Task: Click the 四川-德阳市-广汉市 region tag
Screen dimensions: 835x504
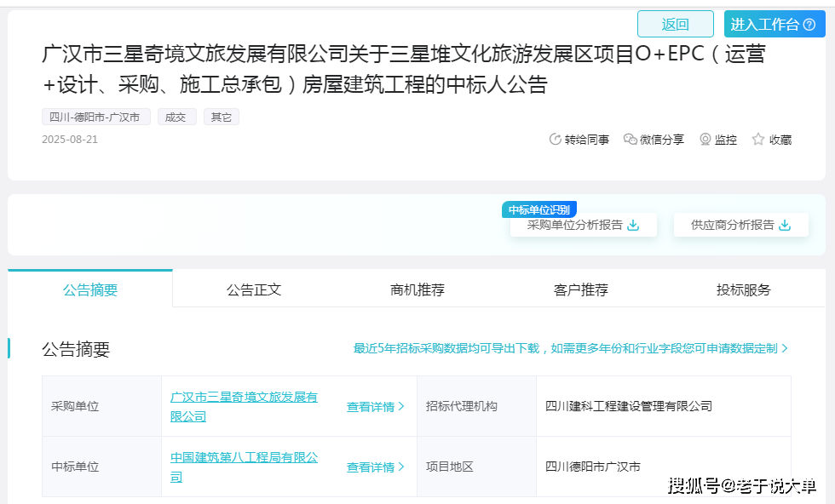Action: 95,117
